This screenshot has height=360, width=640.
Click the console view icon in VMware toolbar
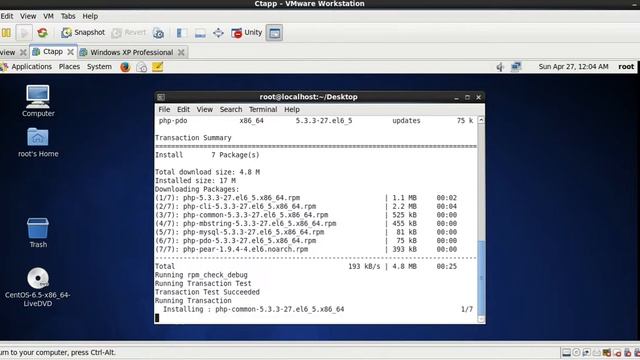[200, 33]
